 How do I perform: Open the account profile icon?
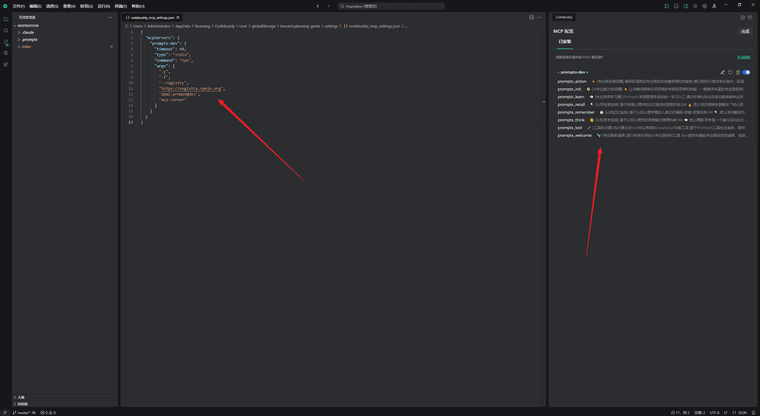coord(714,6)
